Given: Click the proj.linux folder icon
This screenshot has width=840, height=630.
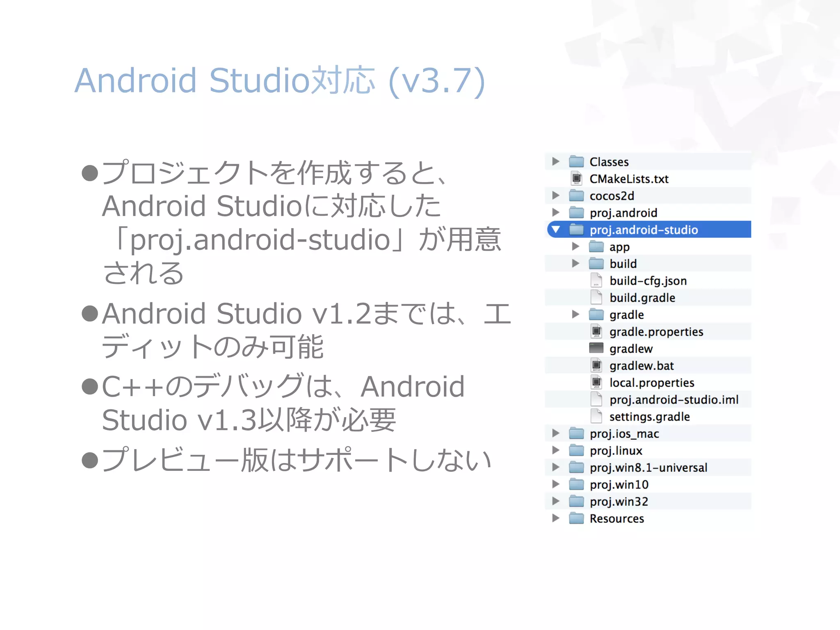Looking at the screenshot, I should 576,450.
